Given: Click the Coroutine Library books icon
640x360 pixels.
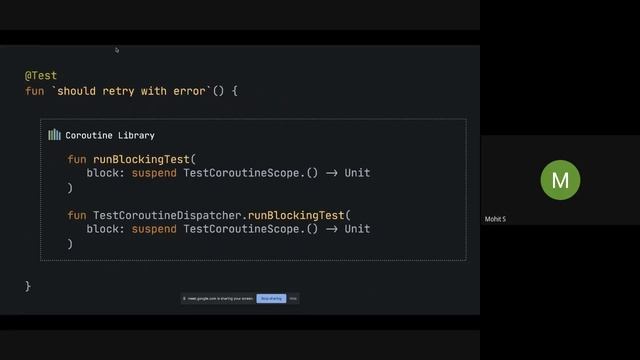Looking at the screenshot, I should (54, 135).
